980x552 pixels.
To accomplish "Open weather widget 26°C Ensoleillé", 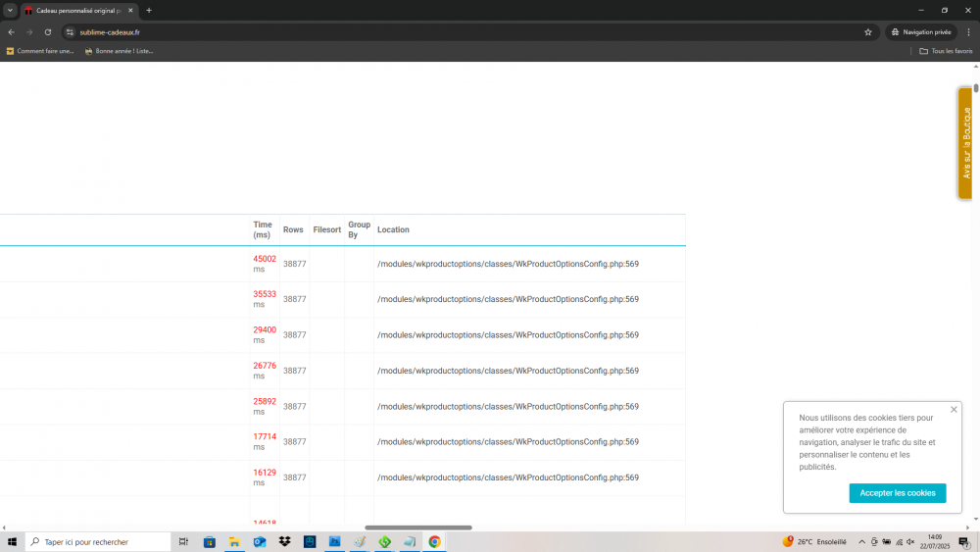I will [815, 542].
